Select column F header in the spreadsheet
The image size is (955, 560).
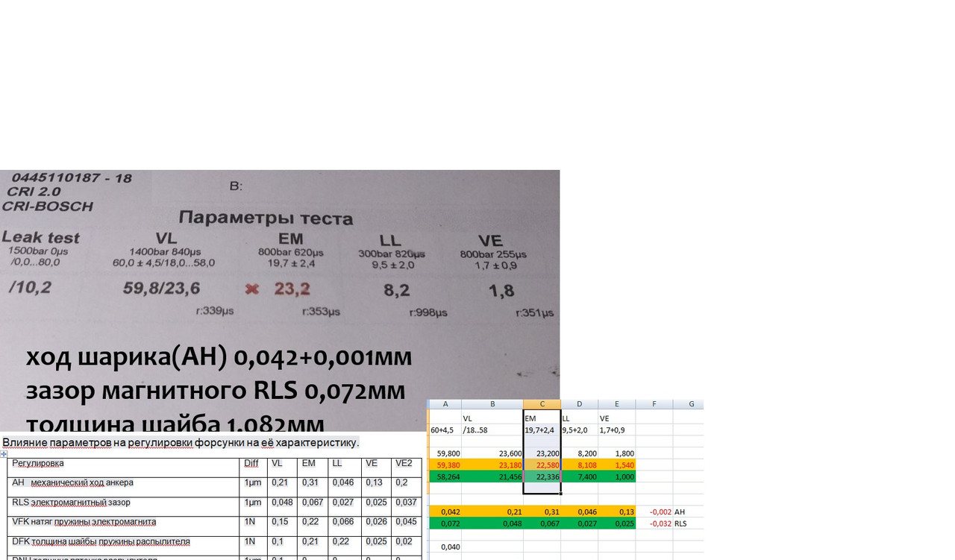(654, 404)
